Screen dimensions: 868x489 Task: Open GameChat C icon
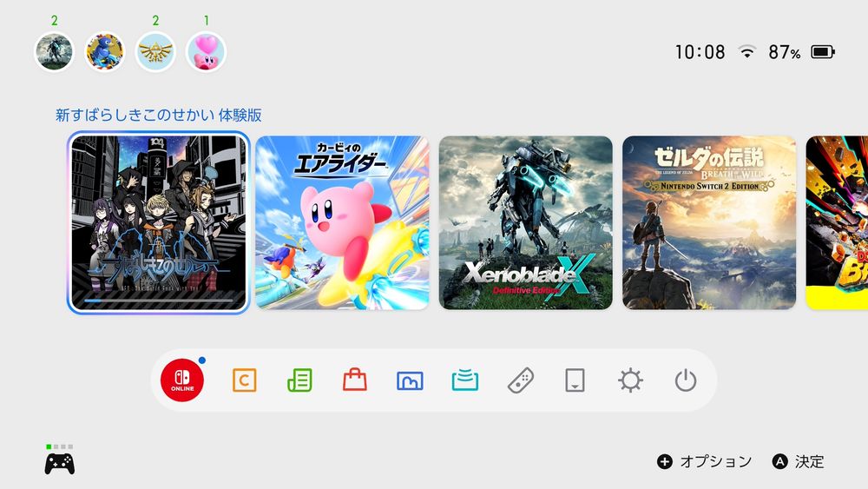click(244, 380)
